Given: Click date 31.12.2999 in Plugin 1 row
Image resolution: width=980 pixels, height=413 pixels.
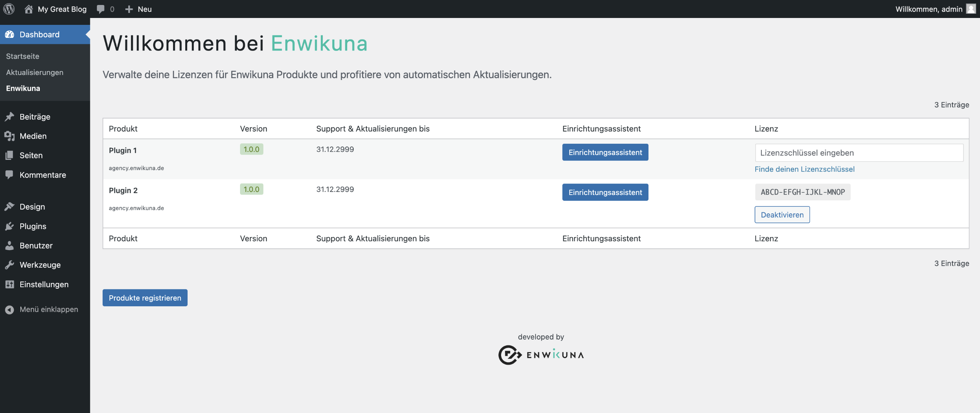Looking at the screenshot, I should tap(335, 149).
